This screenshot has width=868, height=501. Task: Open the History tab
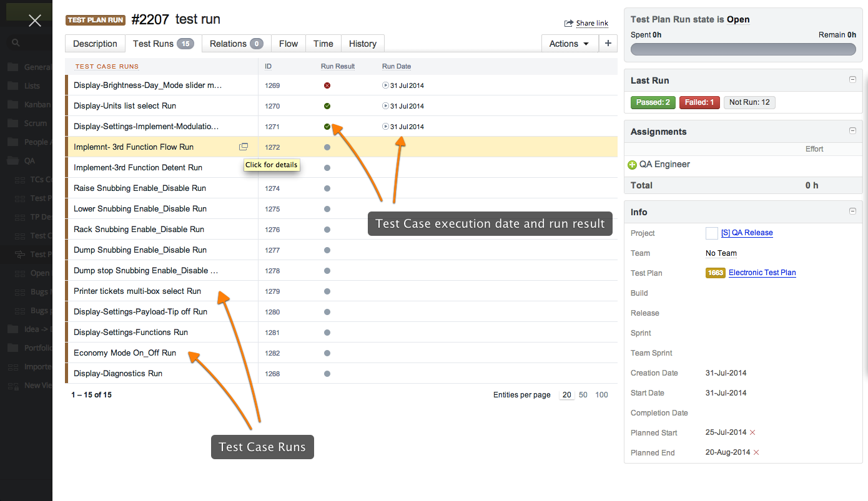click(363, 44)
